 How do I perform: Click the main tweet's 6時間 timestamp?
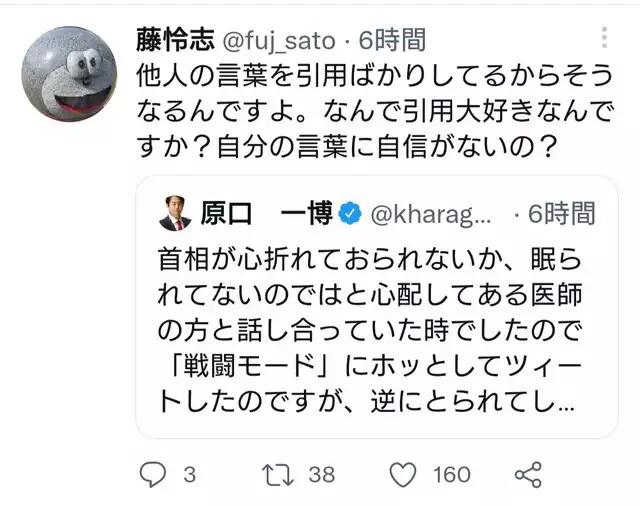[x=394, y=41]
